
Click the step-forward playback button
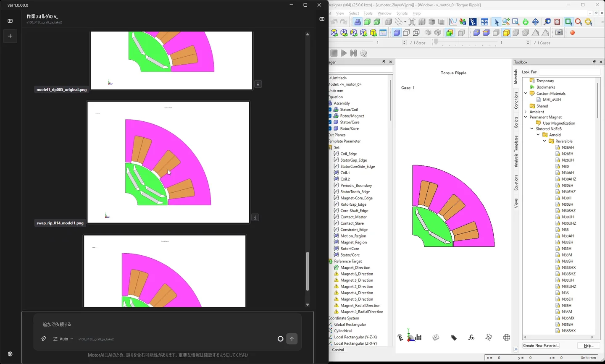click(x=353, y=53)
